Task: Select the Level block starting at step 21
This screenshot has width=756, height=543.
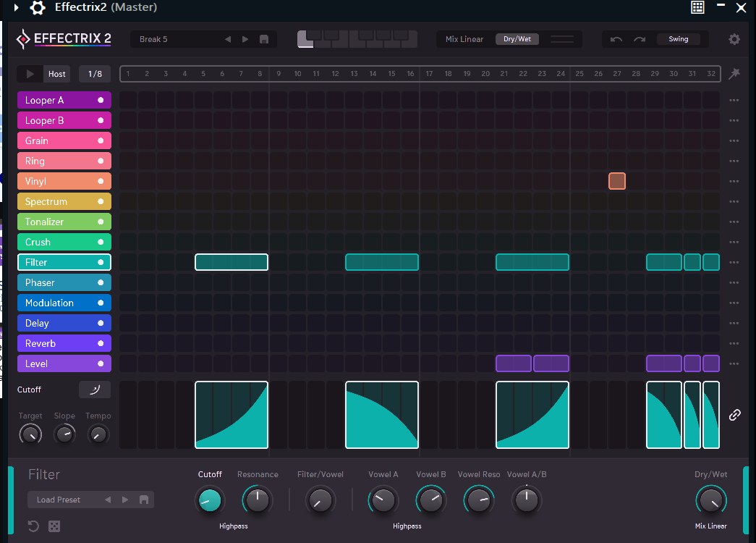Action: (514, 364)
